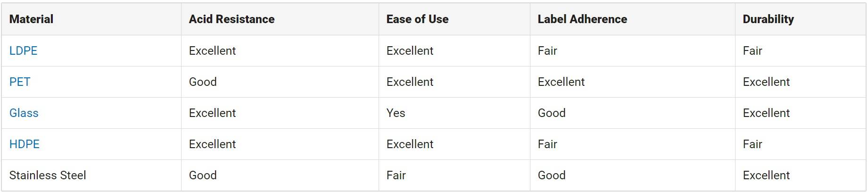
Task: Open the HDPE material link
Action: [x=25, y=144]
